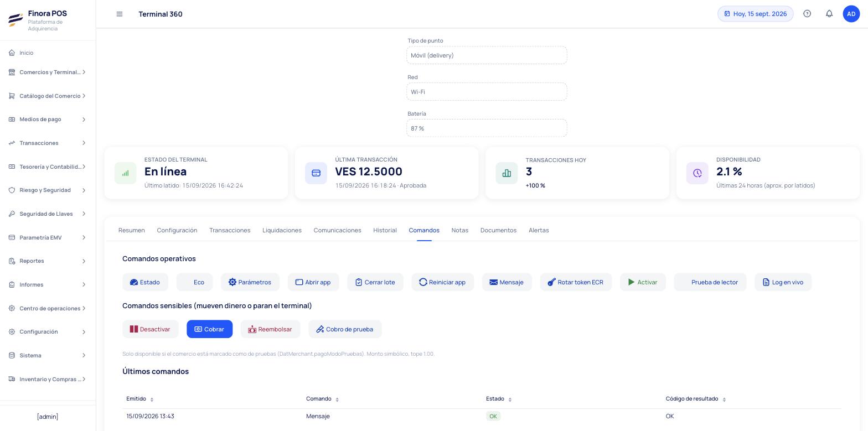This screenshot has height=431, width=868.
Task: Click the última transacción card icon
Action: point(316,173)
